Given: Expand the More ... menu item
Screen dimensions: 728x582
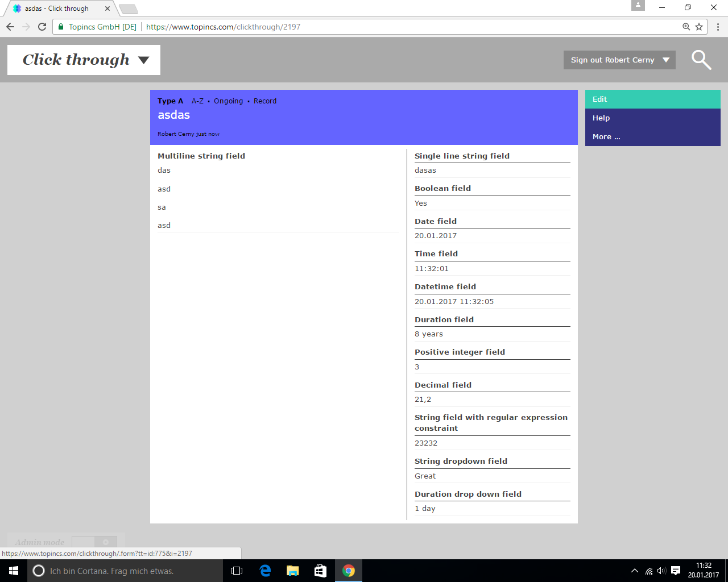Looking at the screenshot, I should 606,137.
